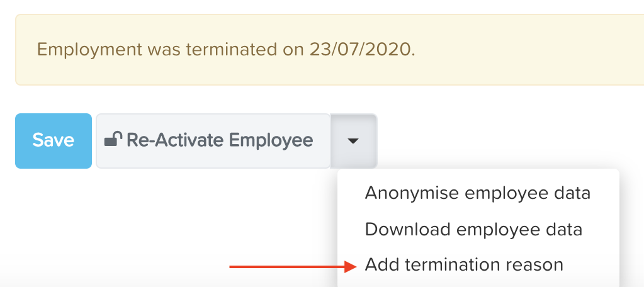Collapse the employee actions dropdown menu
Screen dimensions: 644x287
[354, 141]
